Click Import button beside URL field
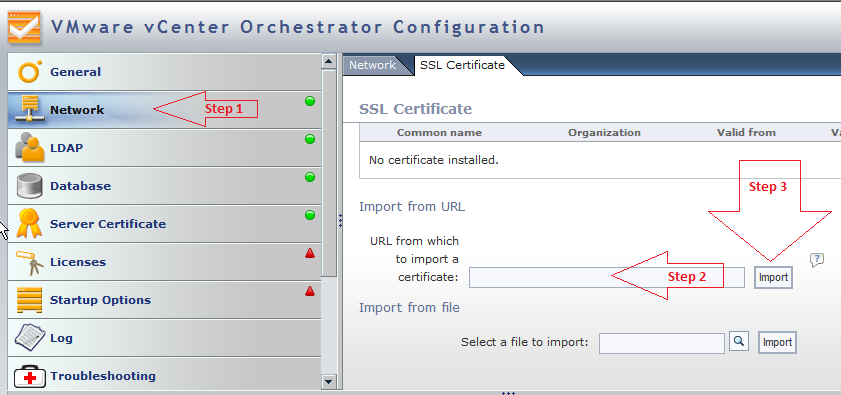841x395 pixels. click(x=773, y=277)
